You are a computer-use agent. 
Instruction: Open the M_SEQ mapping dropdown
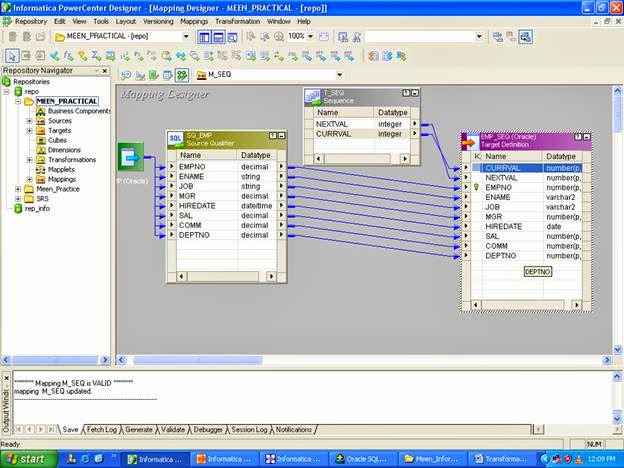tap(339, 75)
